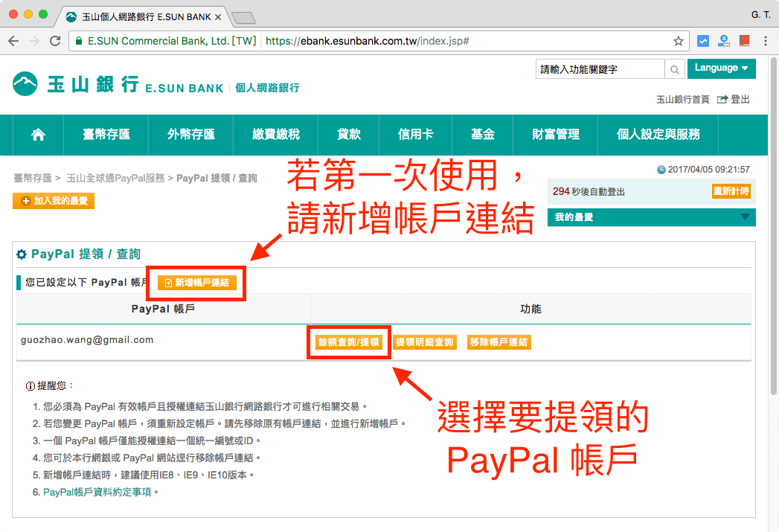Click the 加入我的最愛 button

coord(53,200)
